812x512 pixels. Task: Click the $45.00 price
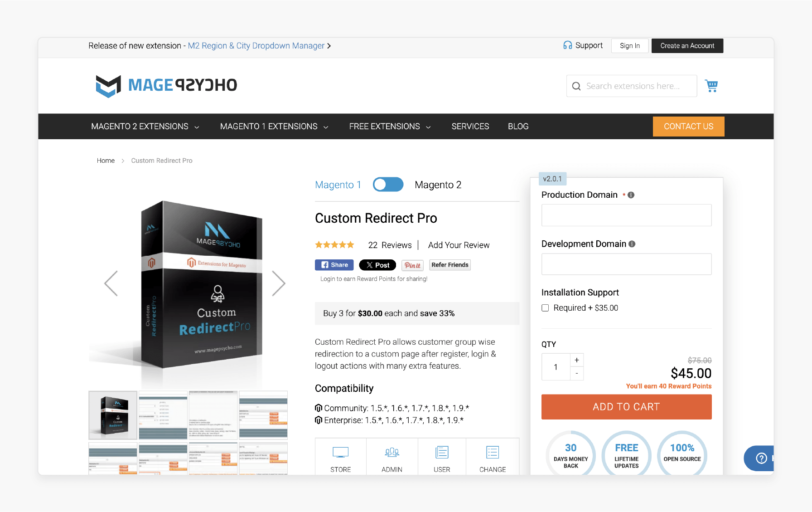[x=691, y=373]
